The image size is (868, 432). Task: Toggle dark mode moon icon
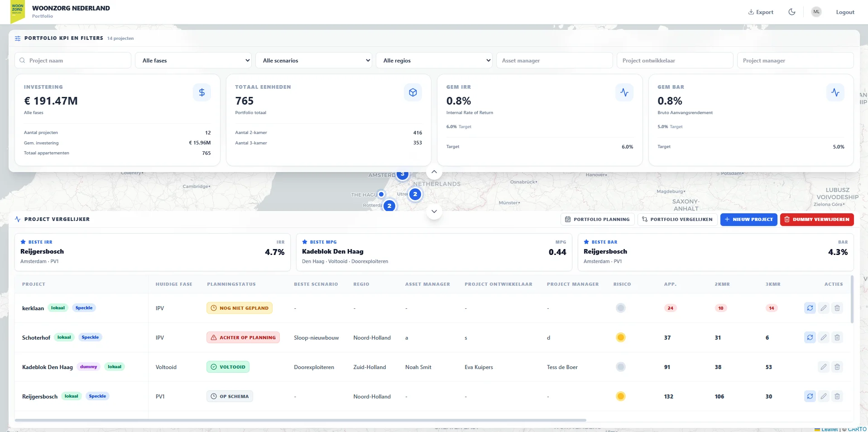[792, 12]
